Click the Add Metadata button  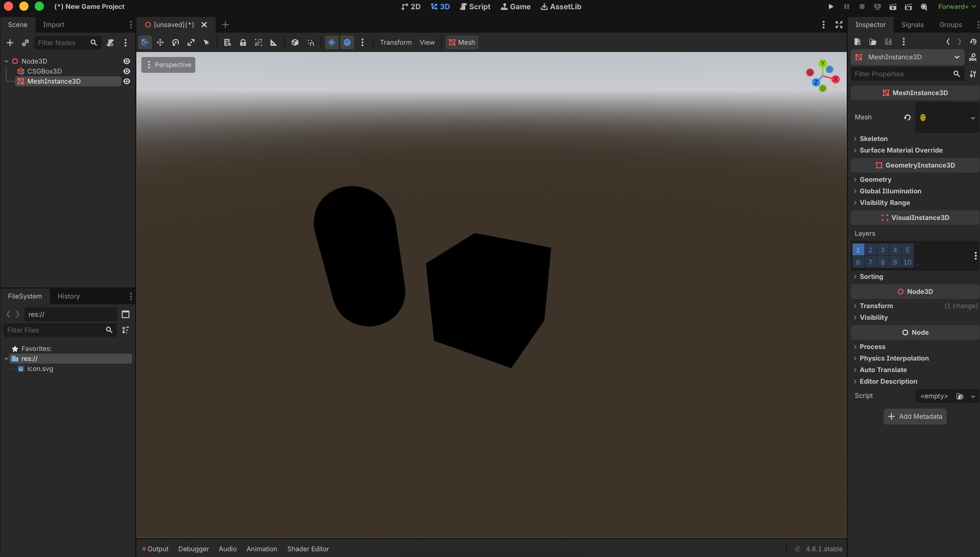click(x=915, y=417)
